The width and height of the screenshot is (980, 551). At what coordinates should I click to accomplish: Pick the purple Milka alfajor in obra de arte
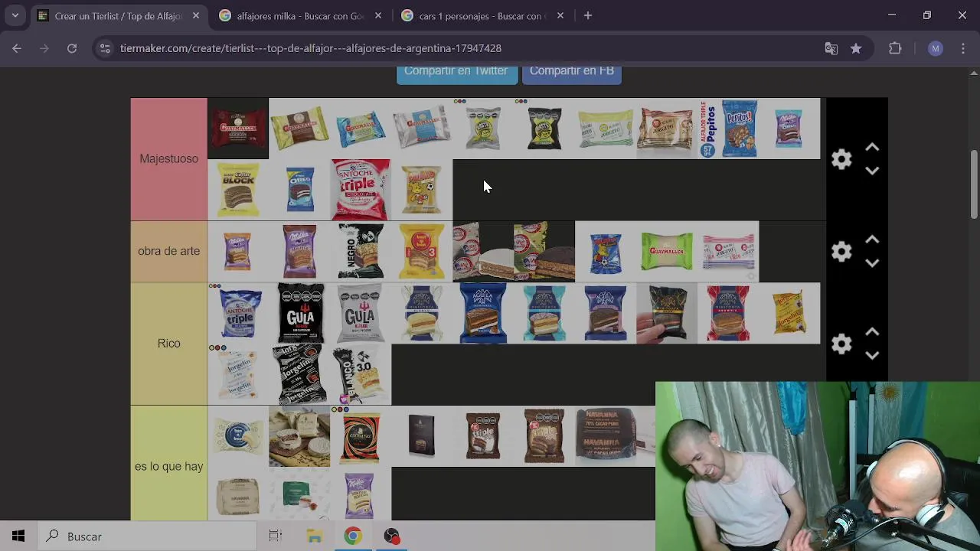299,252
